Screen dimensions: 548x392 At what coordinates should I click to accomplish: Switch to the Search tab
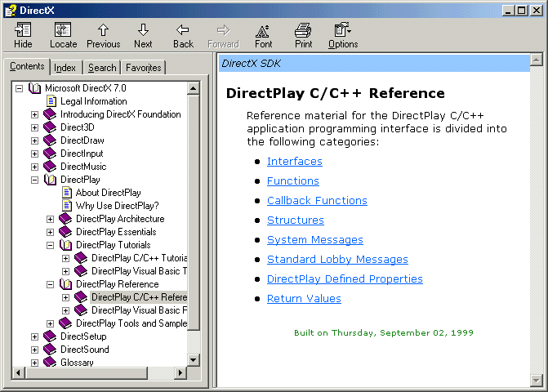pos(102,68)
